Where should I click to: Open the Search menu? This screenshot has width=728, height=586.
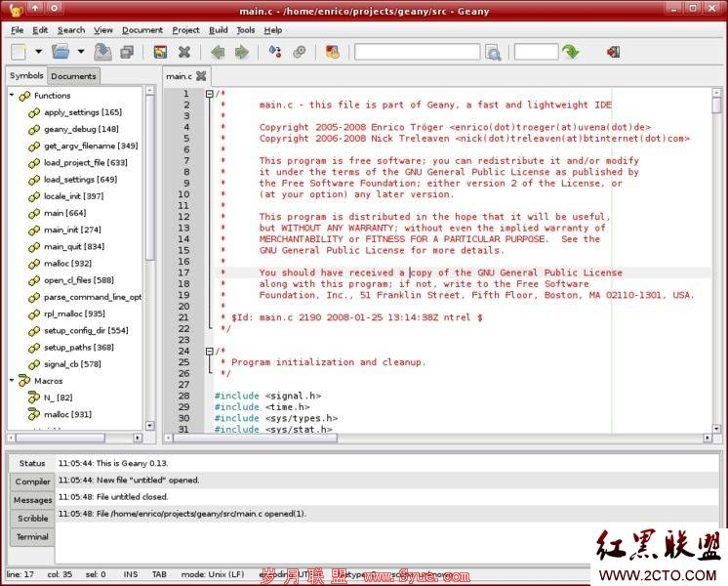click(71, 30)
